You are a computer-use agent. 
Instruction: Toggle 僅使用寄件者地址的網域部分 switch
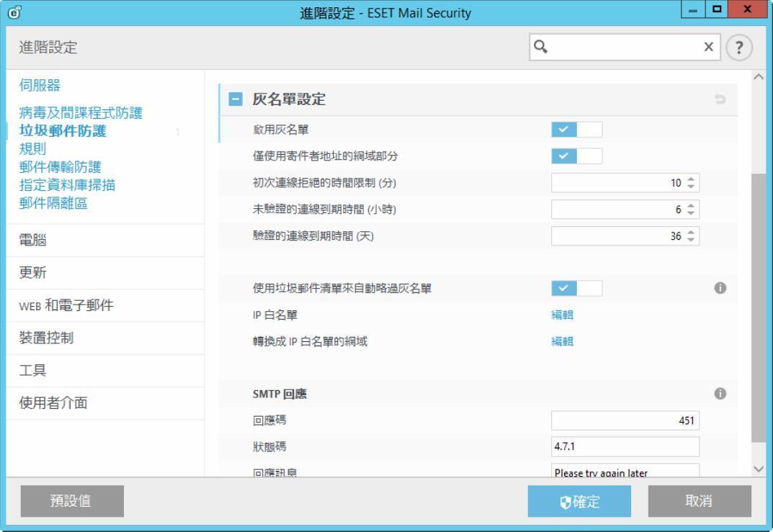(x=576, y=156)
